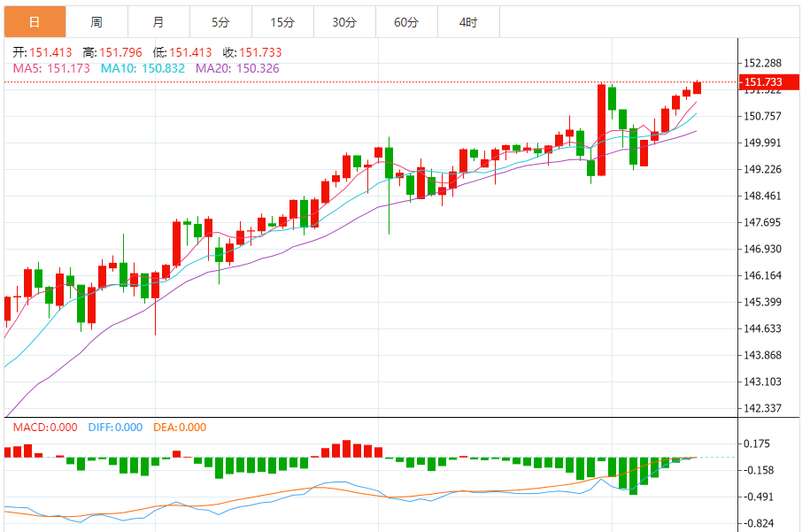Click the 145.399 price axis label

click(762, 302)
